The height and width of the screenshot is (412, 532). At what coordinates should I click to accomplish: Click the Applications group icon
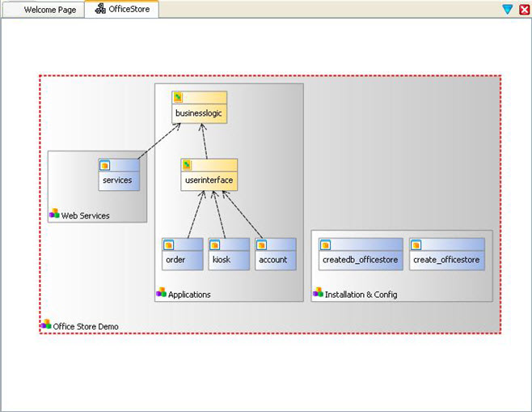pos(161,293)
